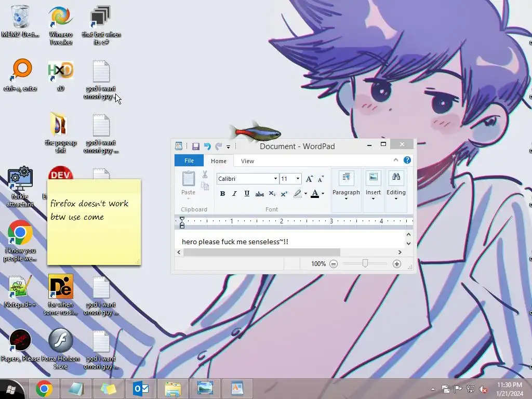
Task: Select the popcap folder on the desktop
Action: [x=60, y=133]
